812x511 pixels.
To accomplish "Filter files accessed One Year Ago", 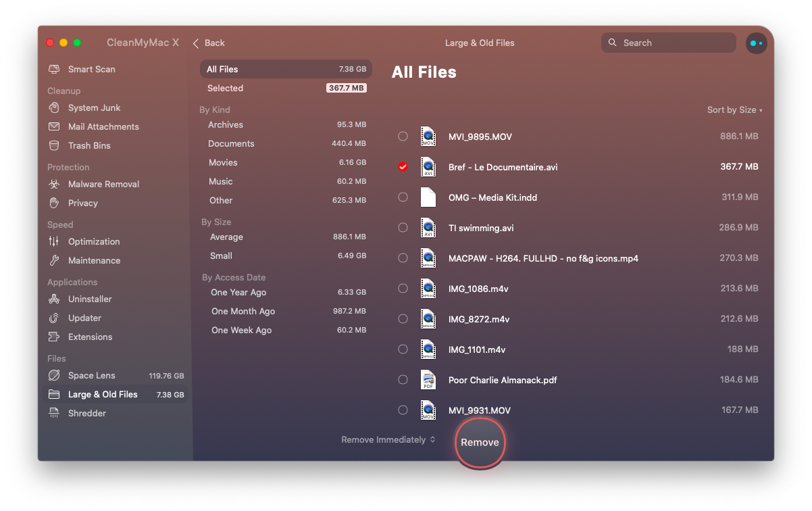I will [x=286, y=293].
